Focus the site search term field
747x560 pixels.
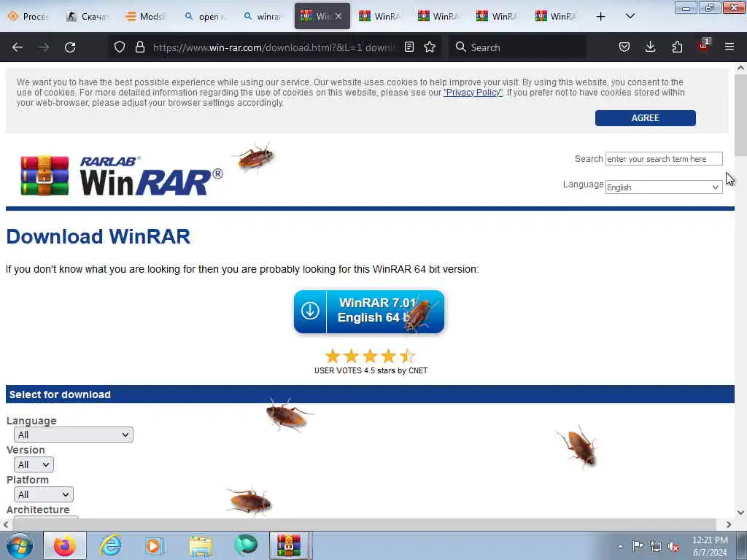click(x=664, y=158)
